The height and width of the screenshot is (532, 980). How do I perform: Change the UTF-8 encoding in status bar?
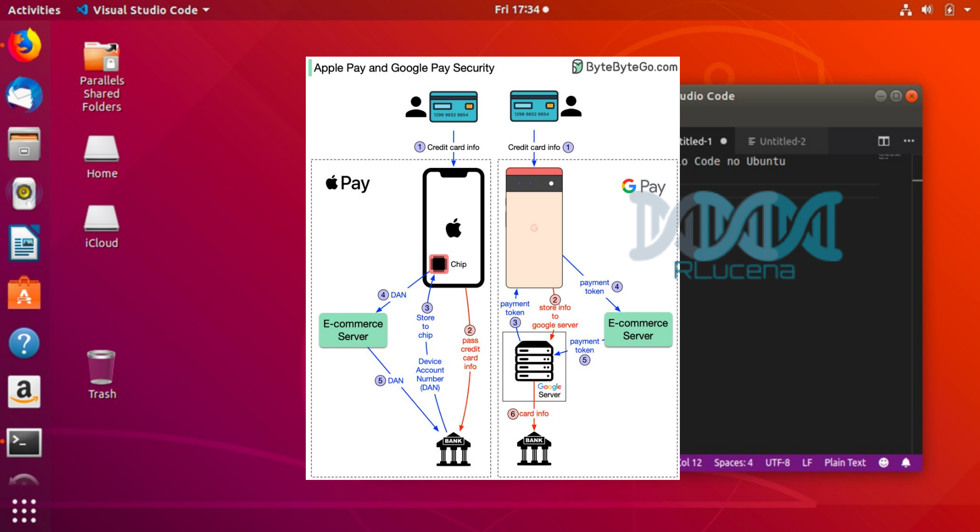[x=777, y=463]
